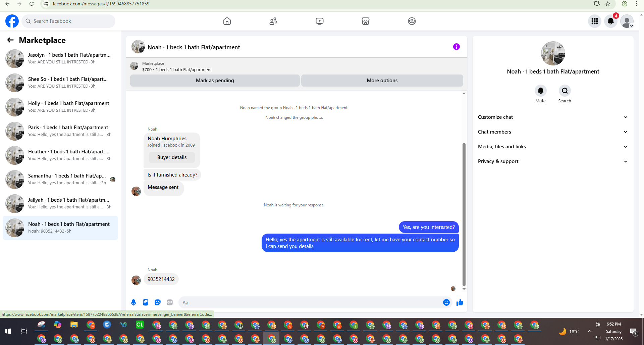
Task: Open Holly conversation in list
Action: (x=60, y=107)
